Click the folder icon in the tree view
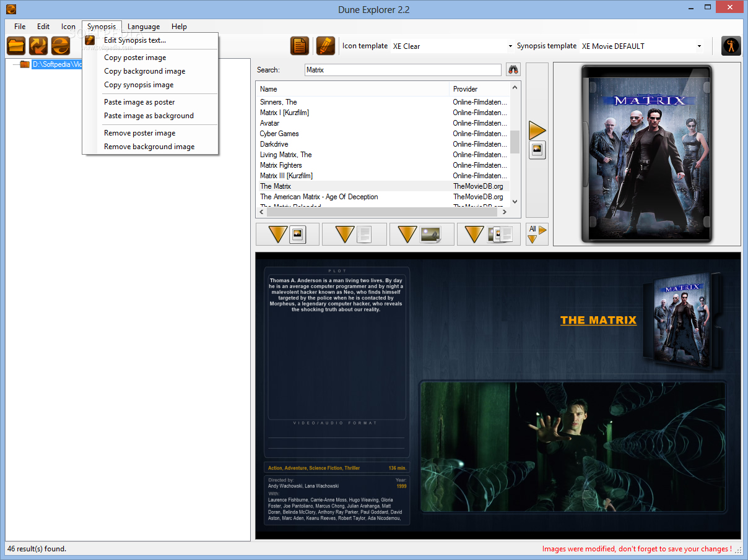748x560 pixels. 25,64
